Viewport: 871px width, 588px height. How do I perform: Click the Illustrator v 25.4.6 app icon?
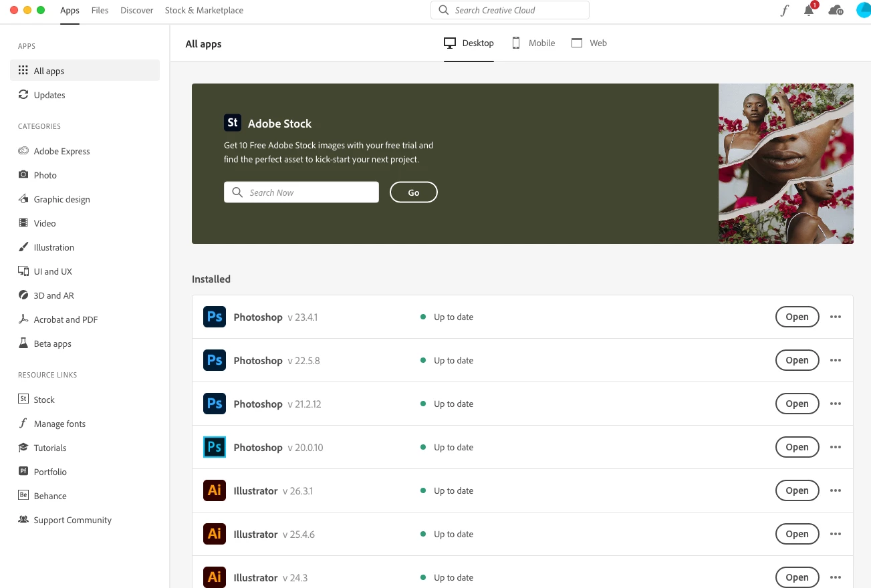pyautogui.click(x=215, y=534)
